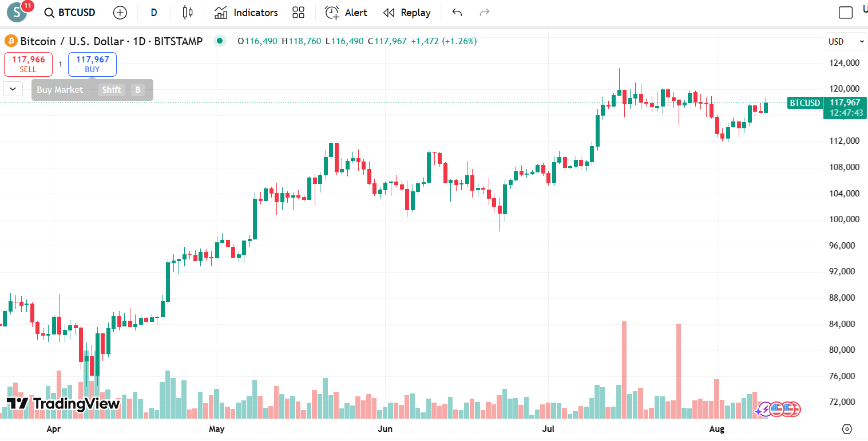Open the indicator templates grid icon
Screen dimensions: 868x441
[298, 13]
